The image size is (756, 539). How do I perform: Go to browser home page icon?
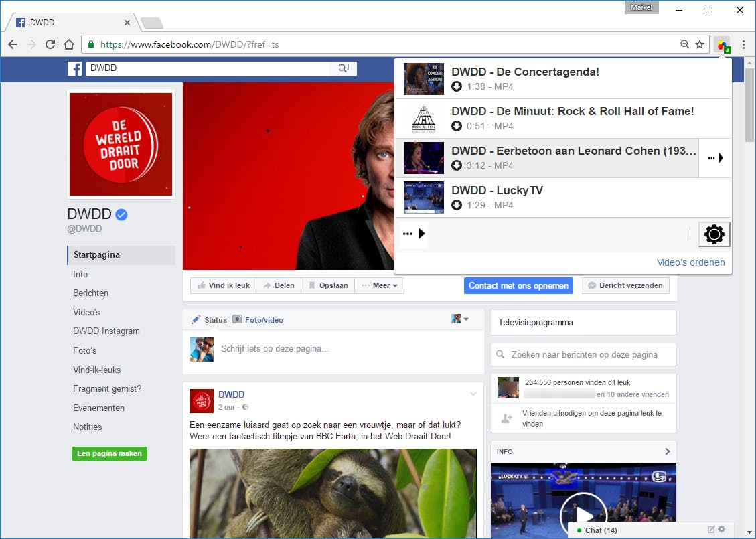point(69,44)
